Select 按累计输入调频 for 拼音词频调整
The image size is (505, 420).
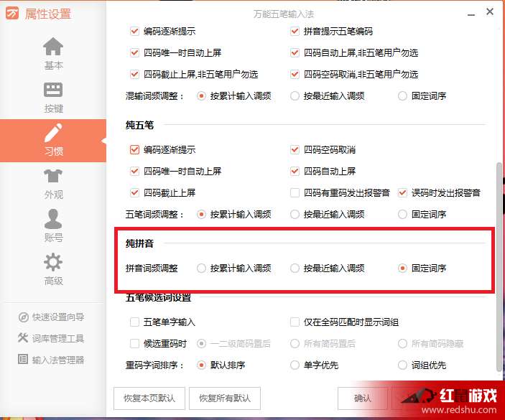[201, 268]
